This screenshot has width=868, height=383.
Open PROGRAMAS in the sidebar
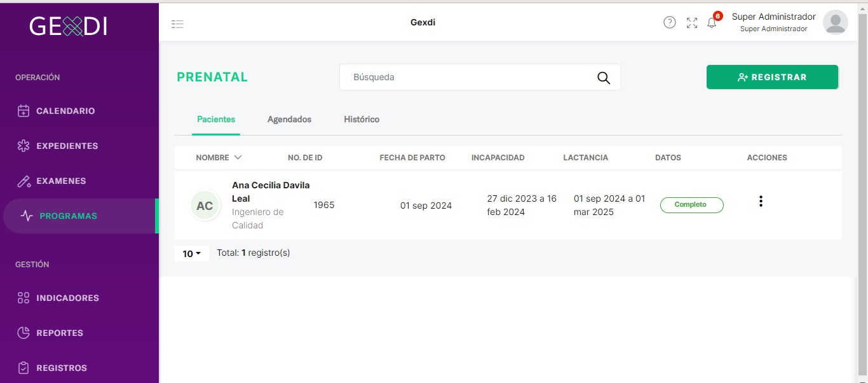pyautogui.click(x=79, y=216)
